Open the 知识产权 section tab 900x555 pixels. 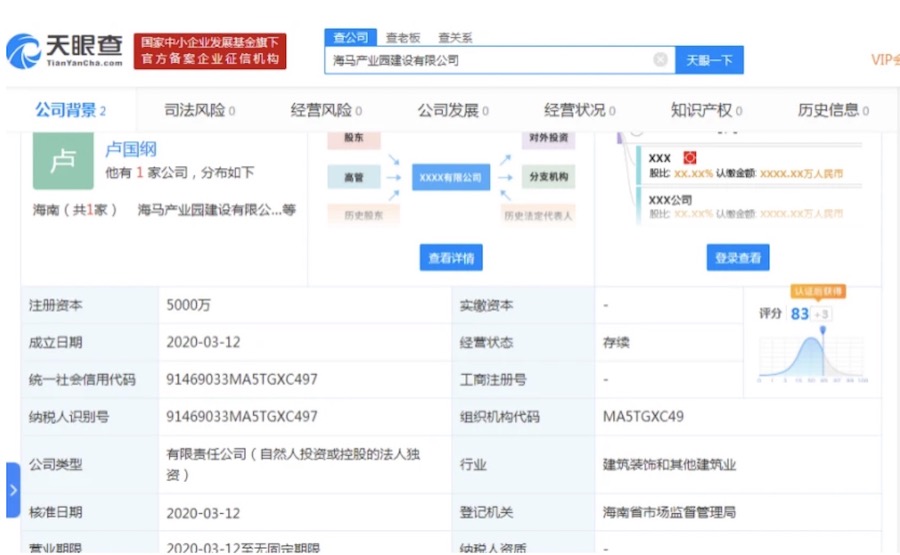coord(706,110)
